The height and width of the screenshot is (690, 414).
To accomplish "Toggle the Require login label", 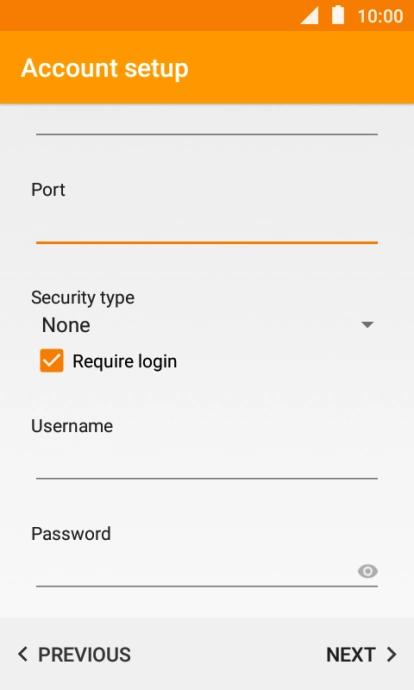I will [x=125, y=361].
